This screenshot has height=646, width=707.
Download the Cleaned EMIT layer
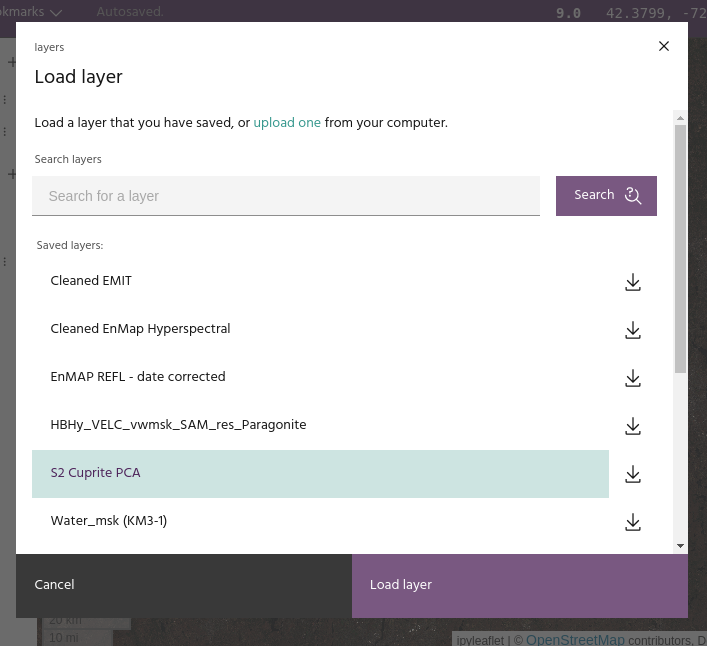pyautogui.click(x=632, y=282)
